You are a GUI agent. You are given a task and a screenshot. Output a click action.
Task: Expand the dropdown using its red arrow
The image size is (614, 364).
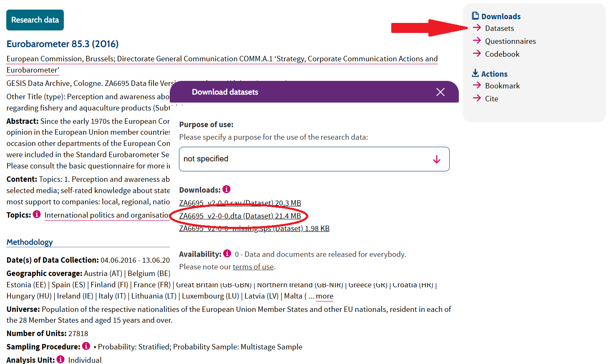[437, 159]
